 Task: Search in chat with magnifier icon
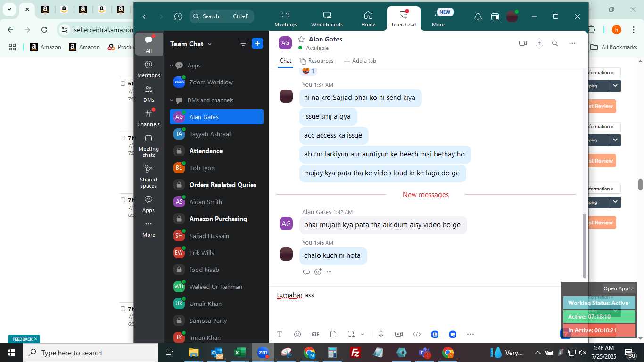555,43
